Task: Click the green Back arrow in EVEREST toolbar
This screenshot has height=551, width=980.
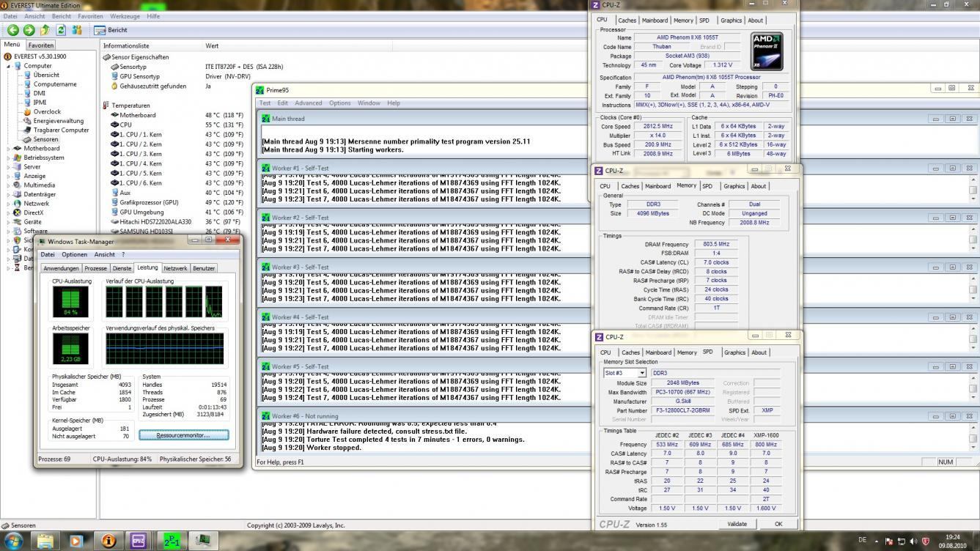Action: point(12,30)
